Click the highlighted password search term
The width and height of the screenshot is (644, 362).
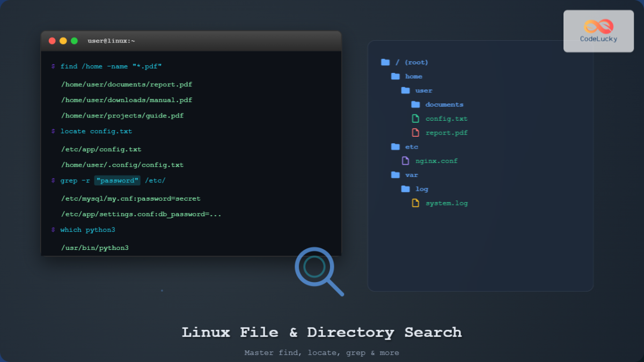117,180
